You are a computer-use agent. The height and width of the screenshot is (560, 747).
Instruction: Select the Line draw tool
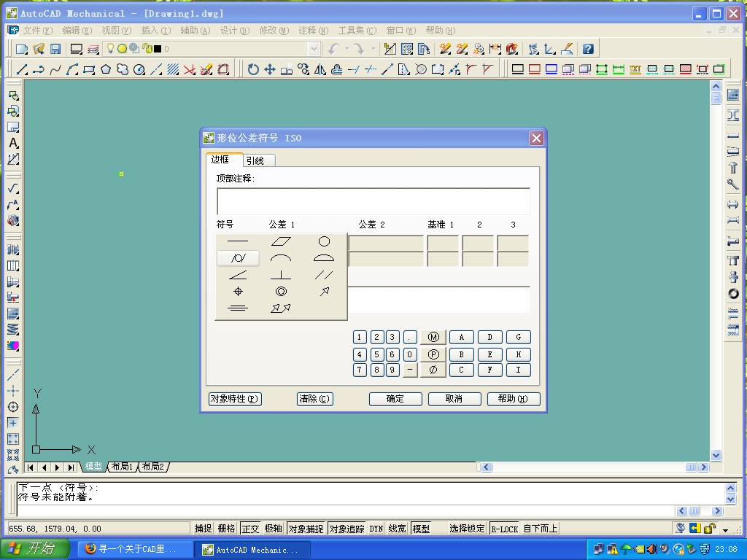pos(22,69)
